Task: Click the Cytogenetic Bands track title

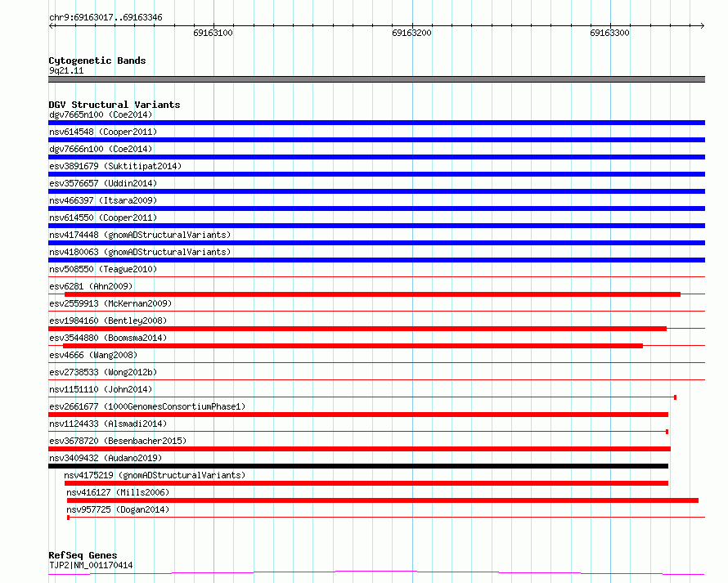Action: [97, 61]
